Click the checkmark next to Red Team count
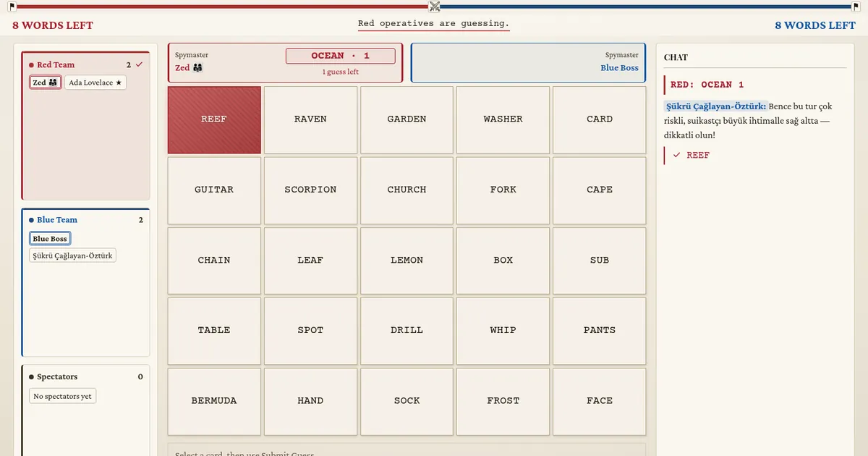868x456 pixels. pyautogui.click(x=139, y=64)
